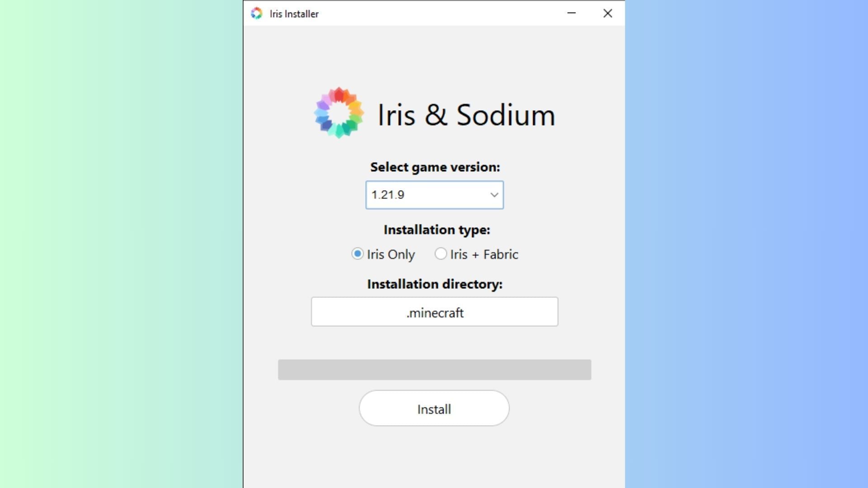
Task: Click the "Iris Only" option label text
Action: [x=391, y=254]
